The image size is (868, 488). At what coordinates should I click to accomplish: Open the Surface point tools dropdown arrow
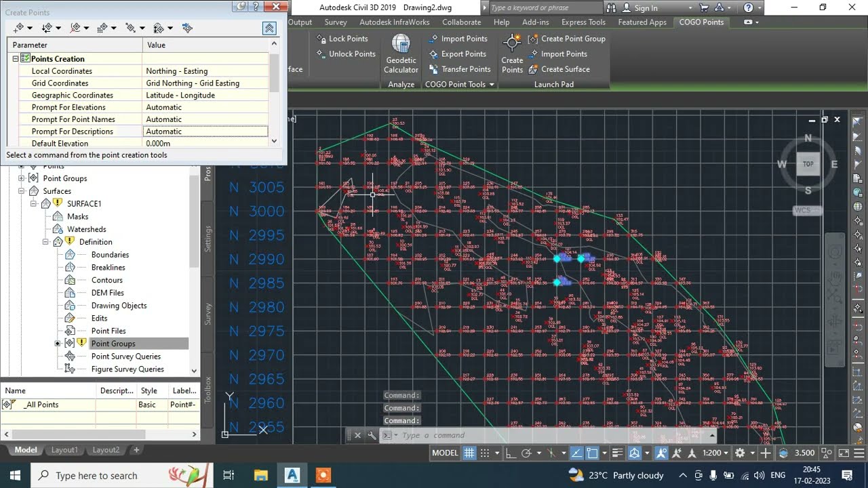pyautogui.click(x=114, y=28)
